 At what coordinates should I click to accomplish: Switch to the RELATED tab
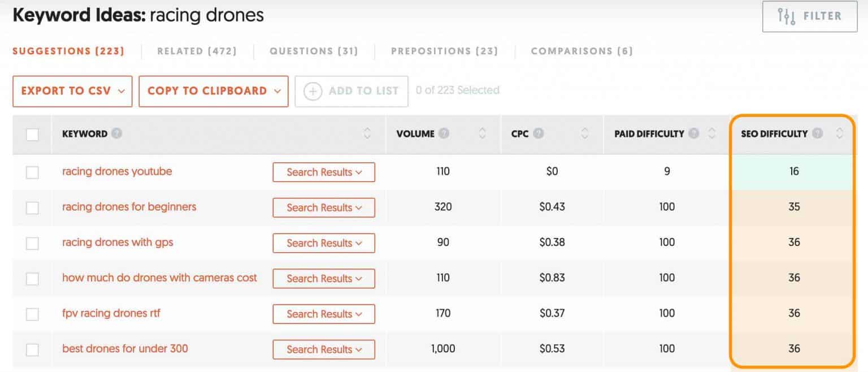click(197, 51)
